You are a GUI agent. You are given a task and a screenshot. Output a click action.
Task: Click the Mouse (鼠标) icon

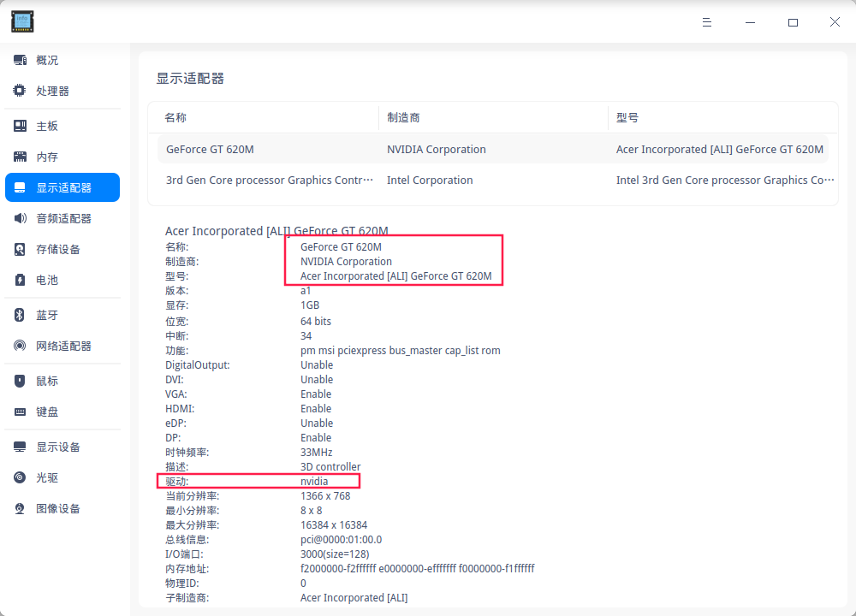pos(21,381)
